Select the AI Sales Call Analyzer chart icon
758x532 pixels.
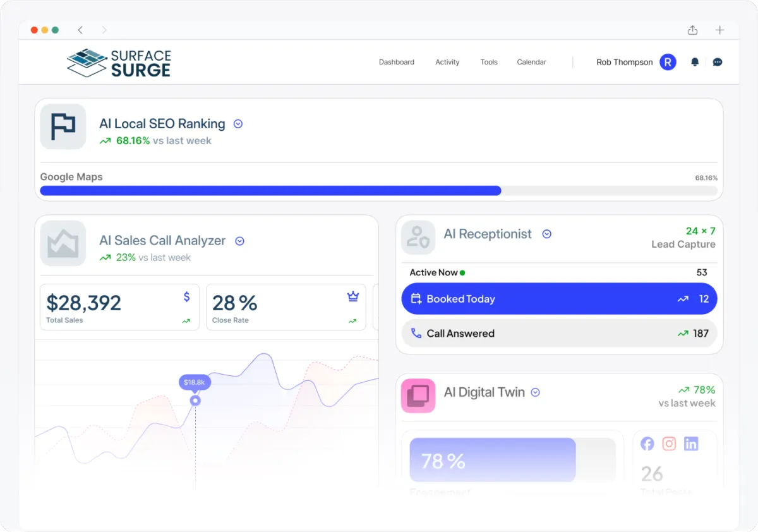pyautogui.click(x=63, y=243)
